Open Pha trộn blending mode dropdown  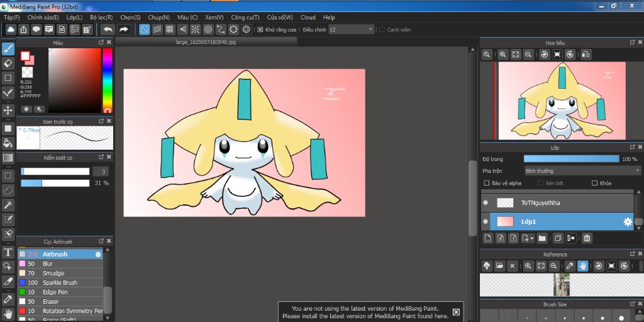pyautogui.click(x=582, y=171)
